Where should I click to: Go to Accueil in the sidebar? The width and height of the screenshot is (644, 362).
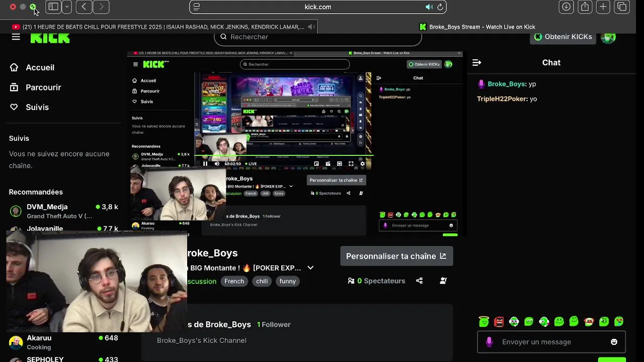coord(40,67)
